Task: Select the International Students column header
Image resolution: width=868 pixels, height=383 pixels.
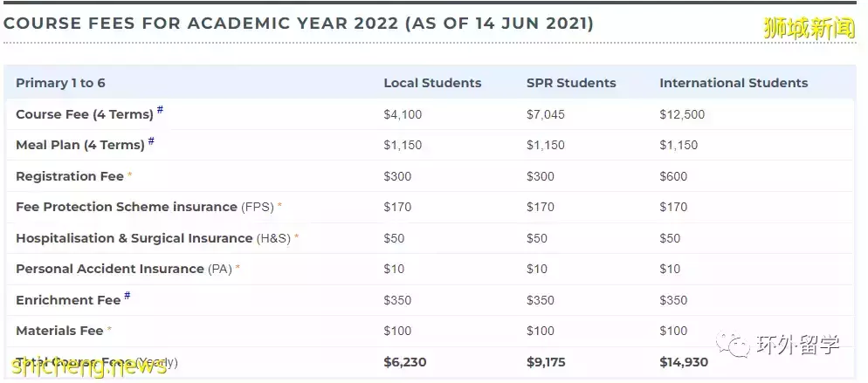Action: click(734, 83)
